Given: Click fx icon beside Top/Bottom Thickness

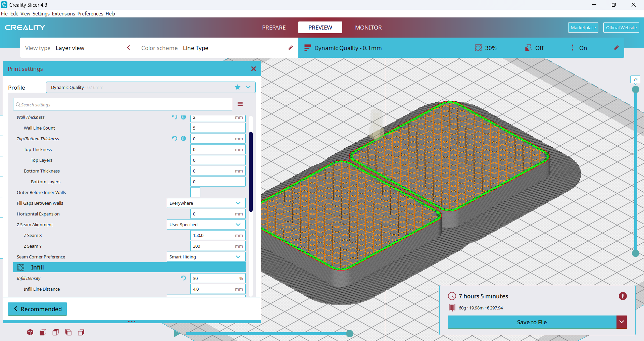Looking at the screenshot, I should (183, 138).
